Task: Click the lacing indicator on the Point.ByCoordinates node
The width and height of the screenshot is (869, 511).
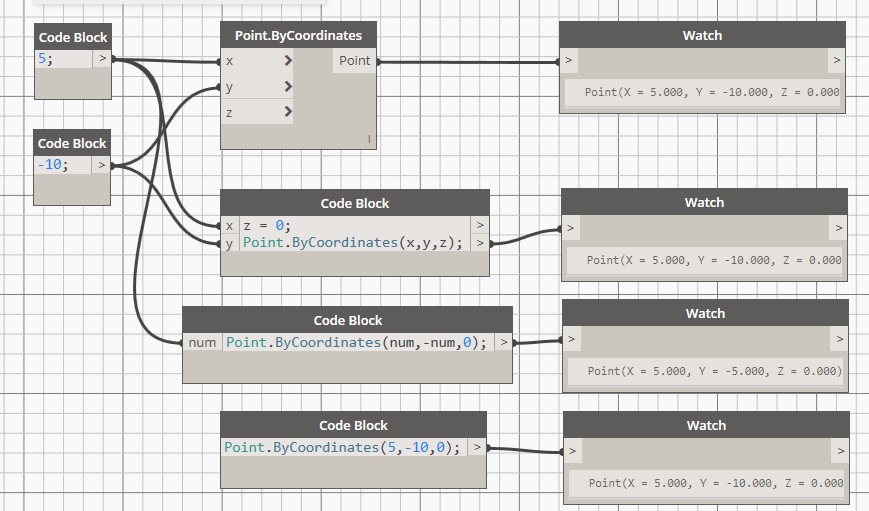Action: pyautogui.click(x=369, y=139)
